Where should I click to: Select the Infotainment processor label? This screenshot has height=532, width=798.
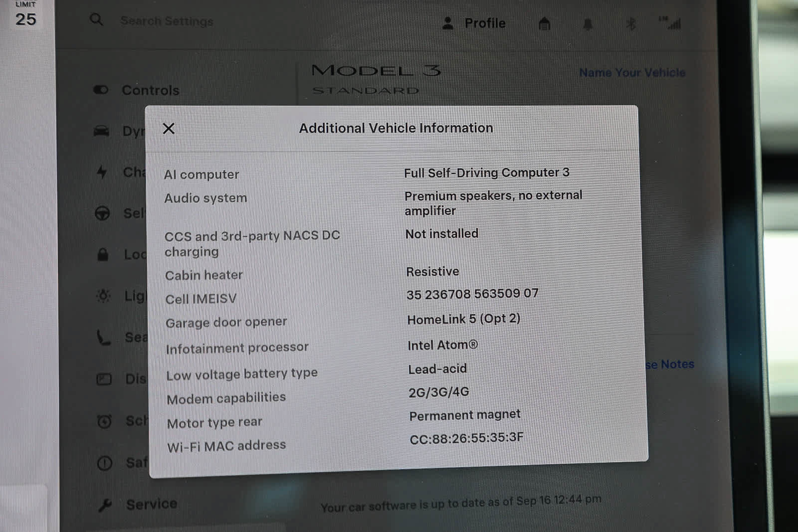click(237, 348)
